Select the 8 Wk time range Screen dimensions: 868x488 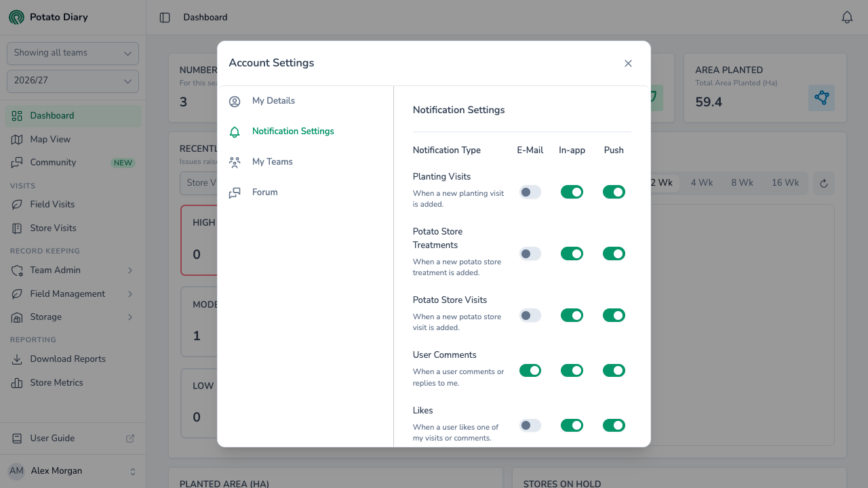[742, 183]
